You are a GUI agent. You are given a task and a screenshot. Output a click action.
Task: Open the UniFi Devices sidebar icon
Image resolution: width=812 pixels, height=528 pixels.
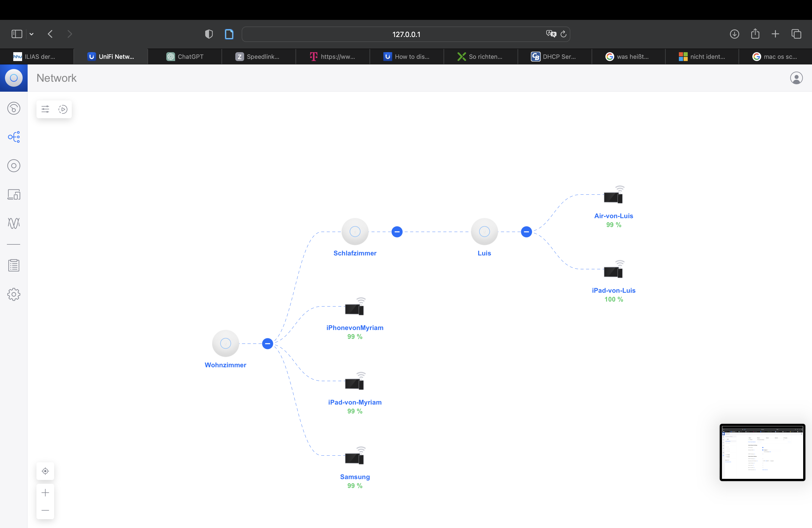pyautogui.click(x=14, y=166)
